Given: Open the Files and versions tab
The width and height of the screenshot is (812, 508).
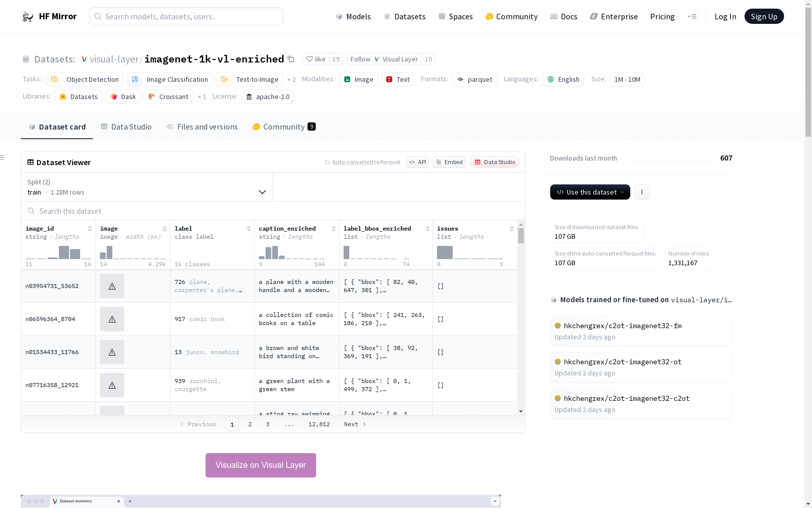Looking at the screenshot, I should click(x=202, y=127).
